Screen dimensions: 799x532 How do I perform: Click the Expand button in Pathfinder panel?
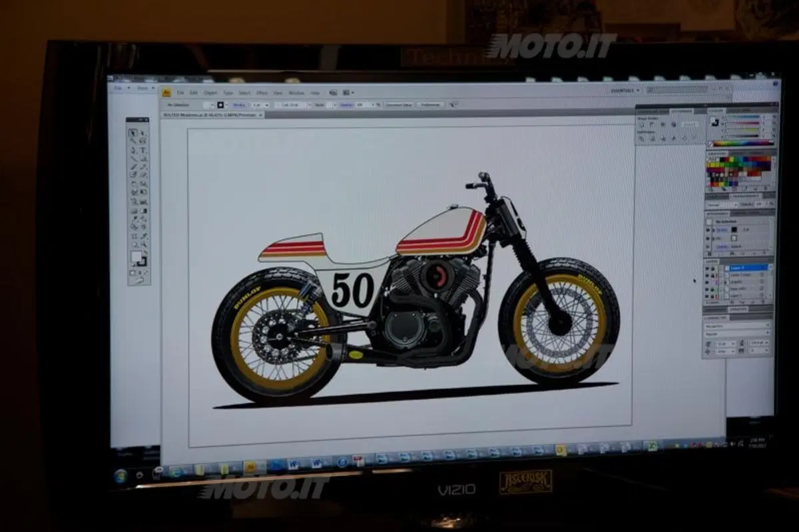click(x=690, y=125)
